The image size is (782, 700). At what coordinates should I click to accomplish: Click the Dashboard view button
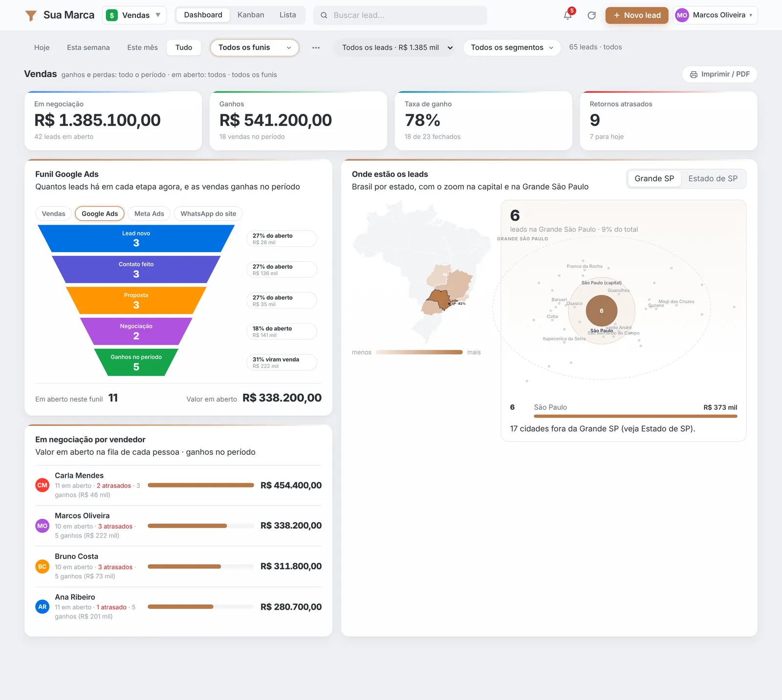coord(203,15)
